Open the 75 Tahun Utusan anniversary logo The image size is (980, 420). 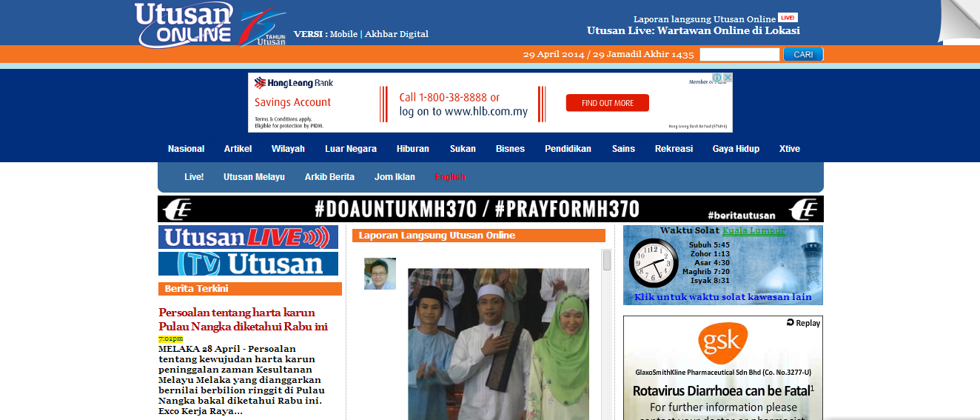(x=262, y=28)
